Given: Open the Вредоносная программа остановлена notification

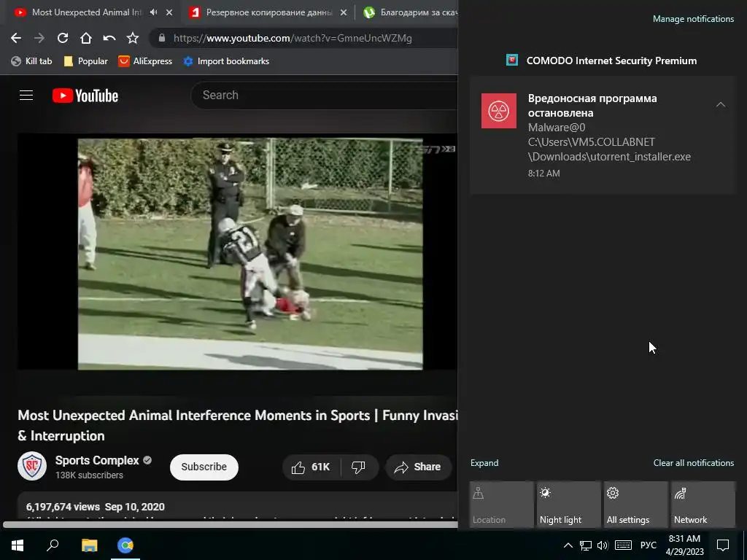Looking at the screenshot, I should pos(603,135).
